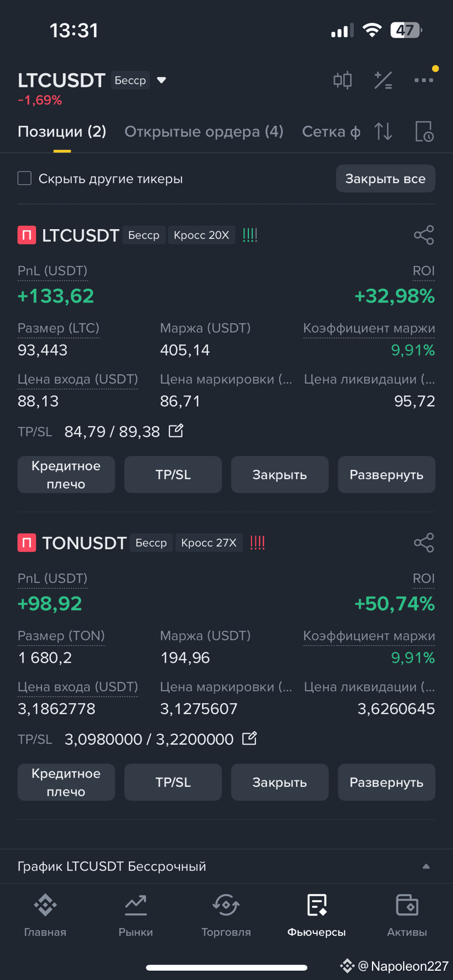The height and width of the screenshot is (980, 453).
Task: Open the 'Кросс 20X' leverage selector for LTCUSDT
Action: 201,235
